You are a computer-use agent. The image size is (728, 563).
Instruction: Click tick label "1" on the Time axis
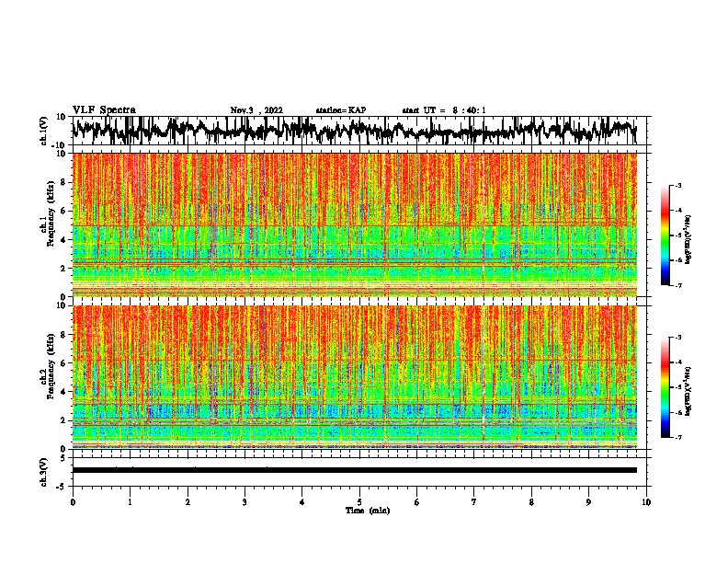tap(130, 502)
